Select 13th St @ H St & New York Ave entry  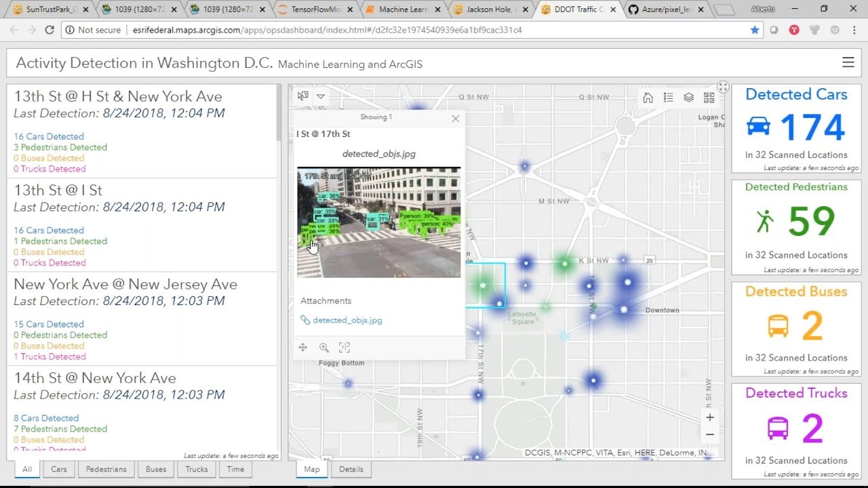[x=141, y=131]
